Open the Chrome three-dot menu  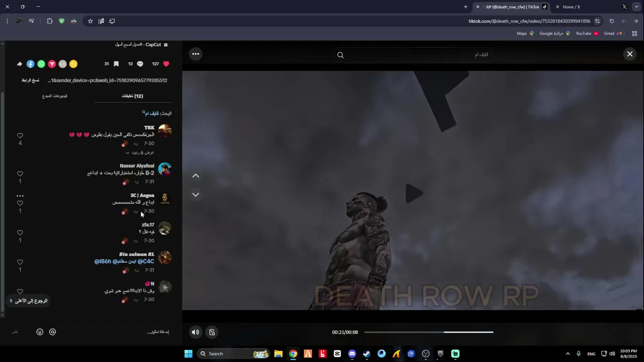click(x=7, y=21)
